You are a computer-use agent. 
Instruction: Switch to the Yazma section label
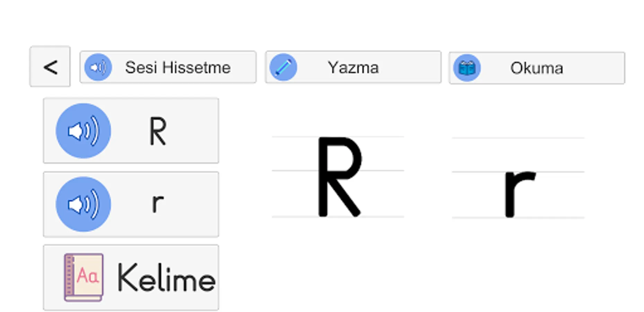(x=353, y=67)
